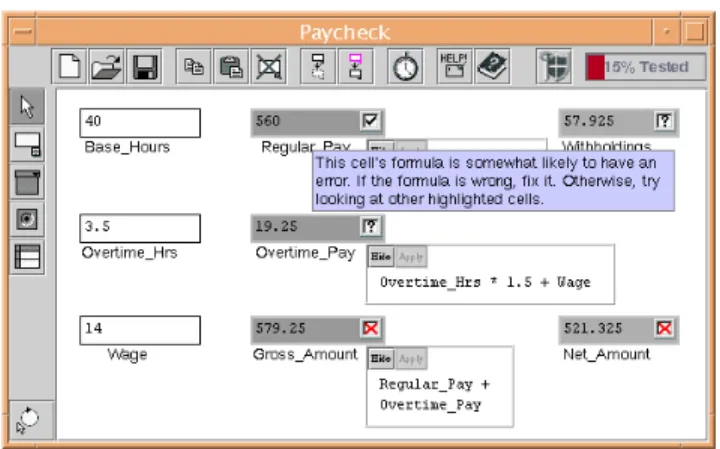Click Apply on the Gross_Amount formula
Image resolution: width=720 pixels, height=449 pixels.
tap(411, 359)
